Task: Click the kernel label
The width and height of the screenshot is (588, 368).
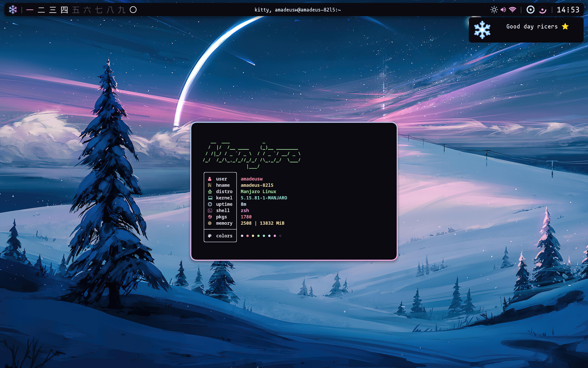Action: tap(224, 198)
